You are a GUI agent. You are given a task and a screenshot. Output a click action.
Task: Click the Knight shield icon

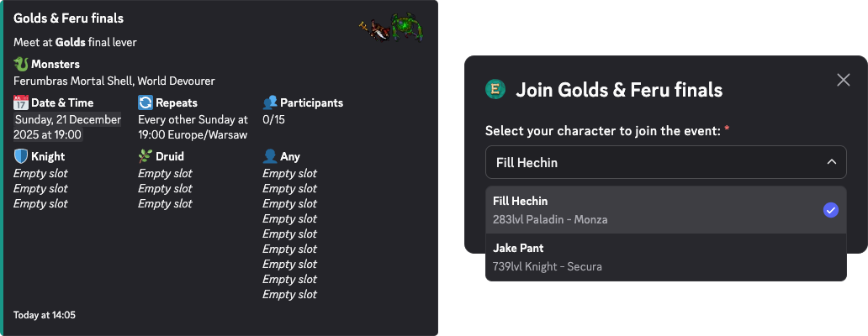pos(21,156)
